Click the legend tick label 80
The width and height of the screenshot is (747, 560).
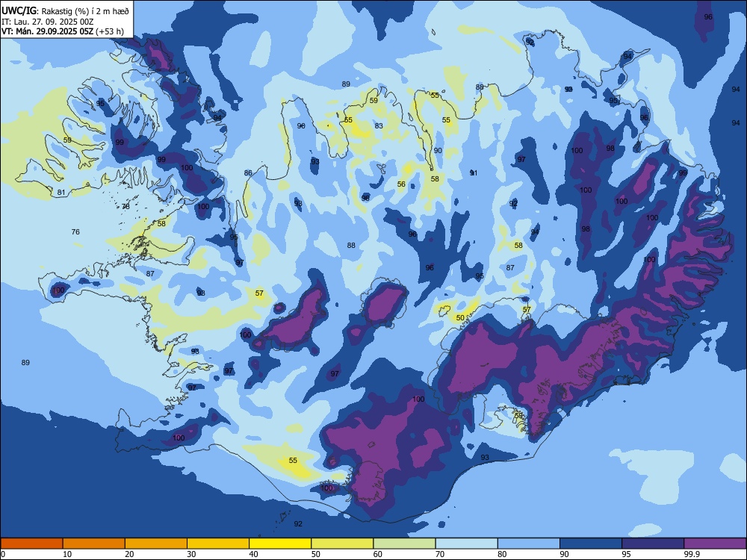[503, 554]
